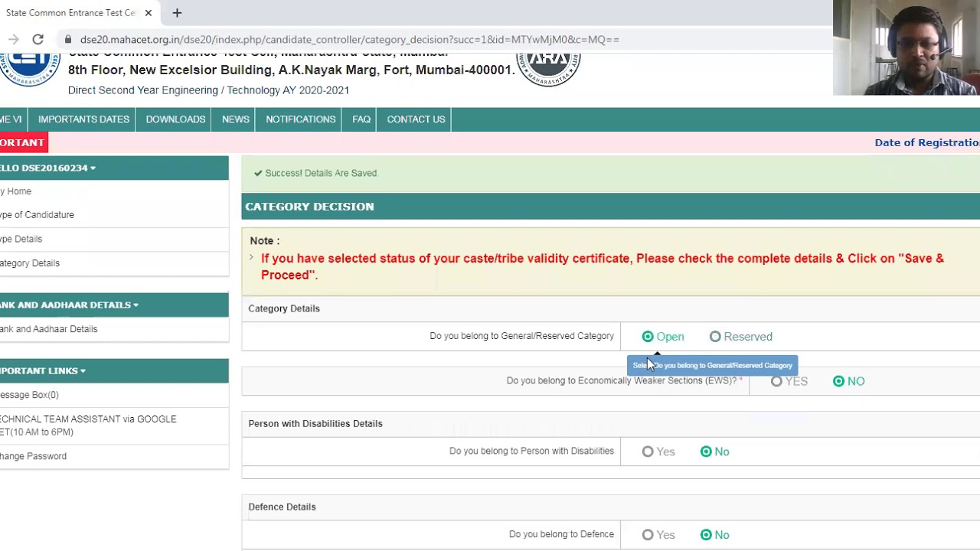Open Technical Team Assistant Google Meet link
980x551 pixels.
(x=88, y=425)
